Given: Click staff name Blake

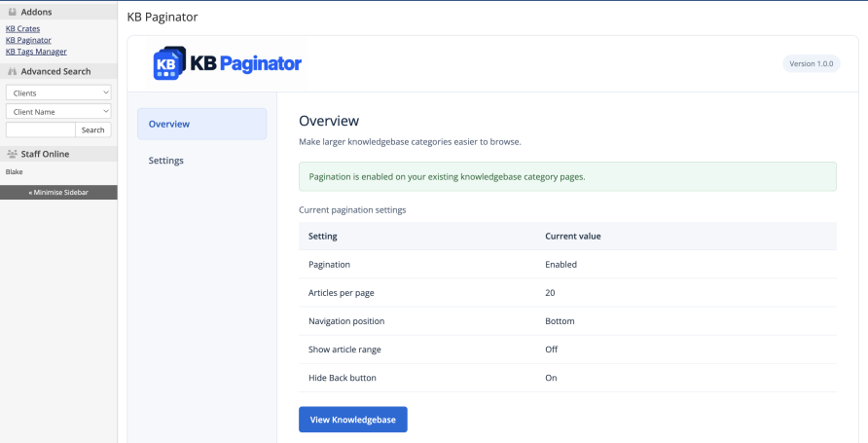Looking at the screenshot, I should point(15,171).
